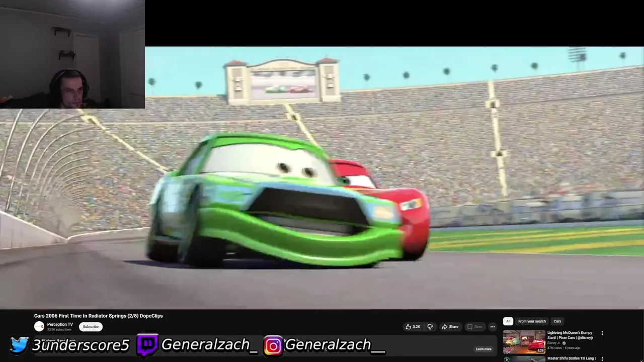Share the Cars 2006 video

[450, 327]
